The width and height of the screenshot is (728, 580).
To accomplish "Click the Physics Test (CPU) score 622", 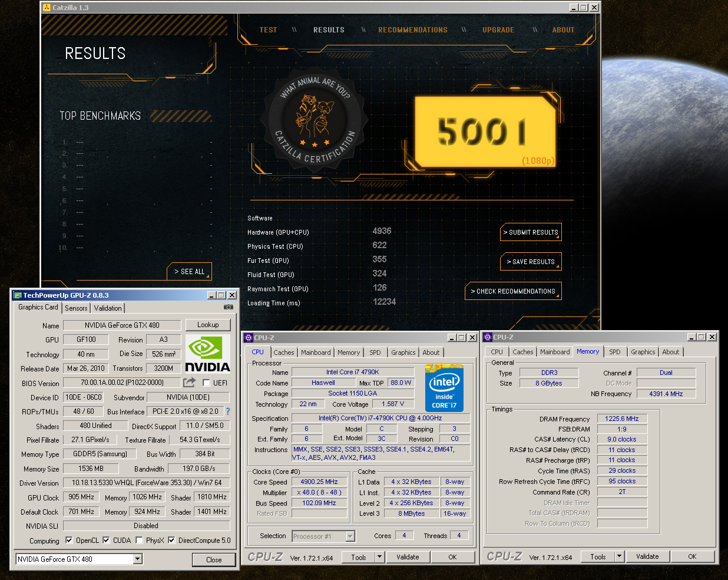I will pyautogui.click(x=379, y=245).
